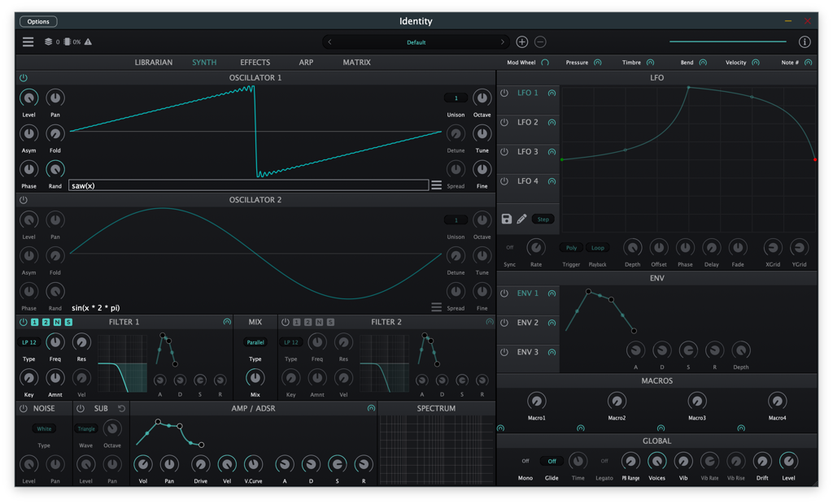Open Oscillator 1 waveform list menu icon
Image resolution: width=833 pixels, height=504 pixels.
tap(436, 185)
